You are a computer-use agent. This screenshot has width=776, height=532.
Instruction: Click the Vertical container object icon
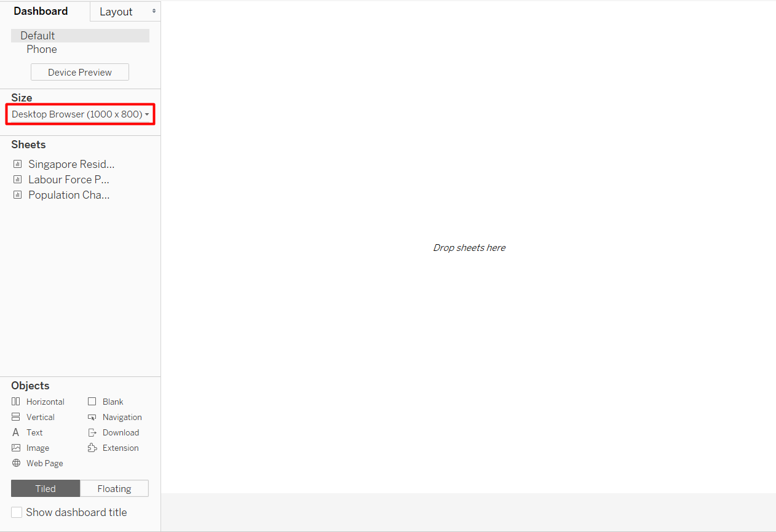(x=16, y=417)
